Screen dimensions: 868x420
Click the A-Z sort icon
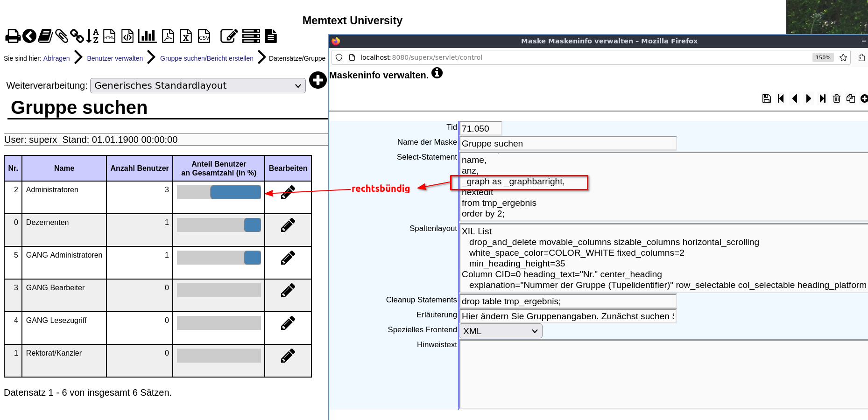coord(92,36)
